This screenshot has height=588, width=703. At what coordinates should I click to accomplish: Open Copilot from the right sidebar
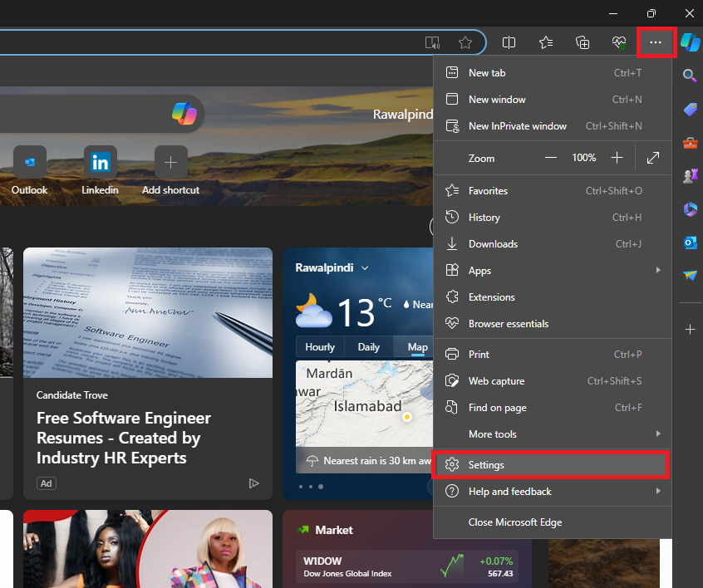tap(690, 42)
